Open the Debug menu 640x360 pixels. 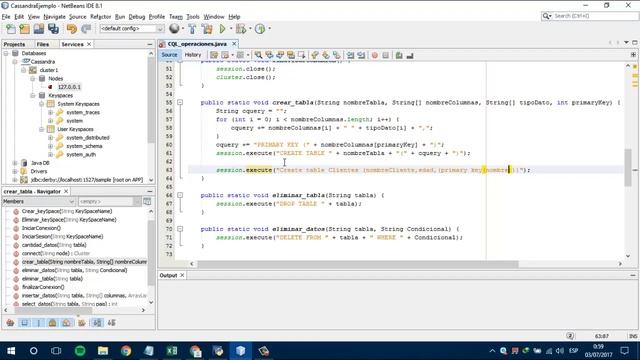tap(137, 17)
